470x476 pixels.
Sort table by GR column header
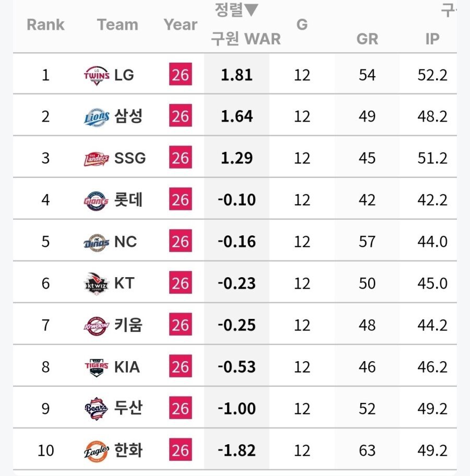(x=367, y=39)
